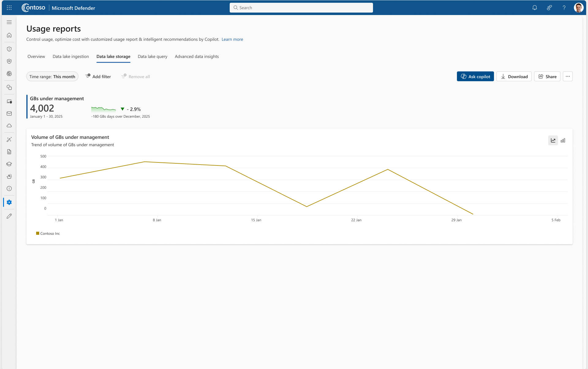Click the Download button

click(x=514, y=77)
